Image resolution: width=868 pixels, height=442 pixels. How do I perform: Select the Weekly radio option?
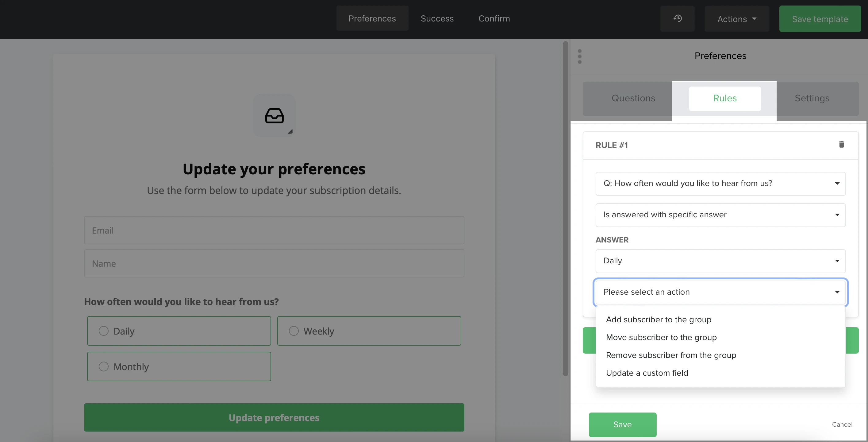[294, 331]
